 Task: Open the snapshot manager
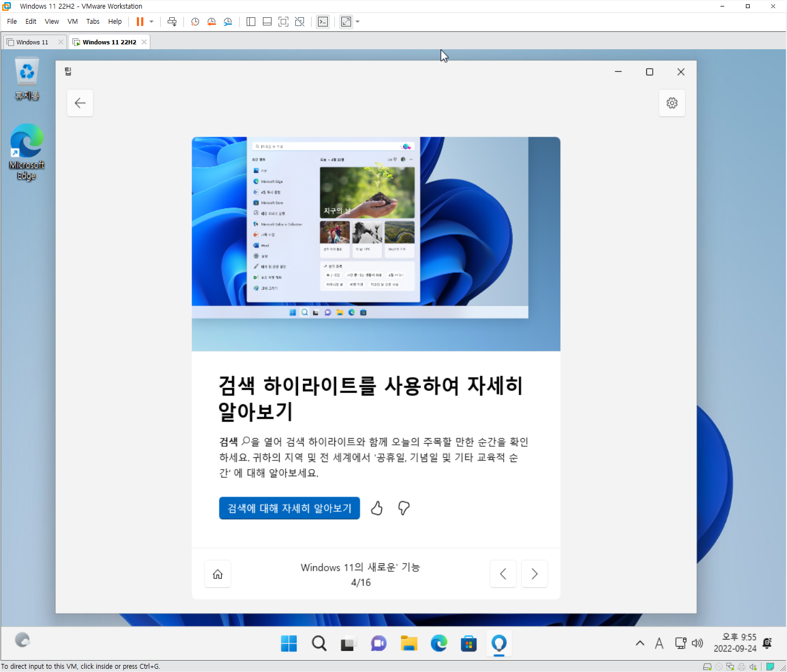click(x=228, y=22)
